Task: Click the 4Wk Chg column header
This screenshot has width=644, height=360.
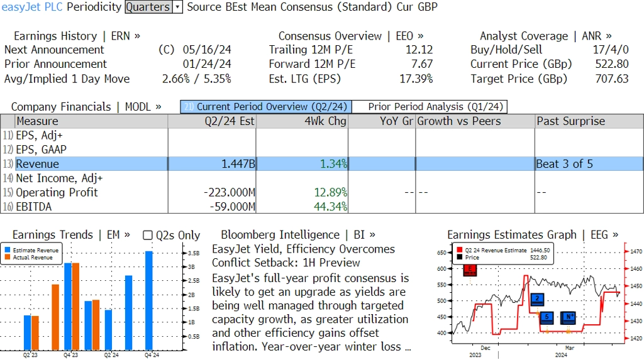Action: (x=302, y=121)
